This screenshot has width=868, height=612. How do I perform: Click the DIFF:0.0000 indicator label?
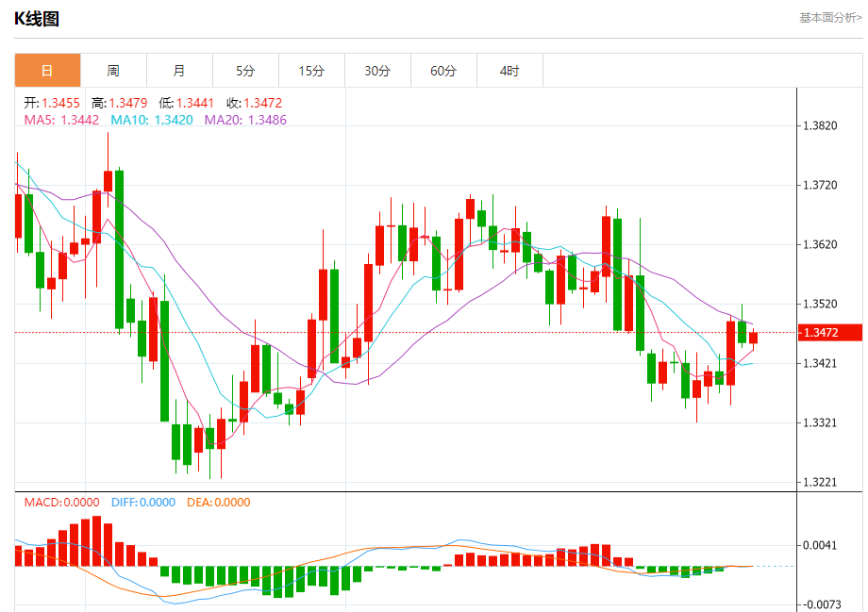(143, 503)
